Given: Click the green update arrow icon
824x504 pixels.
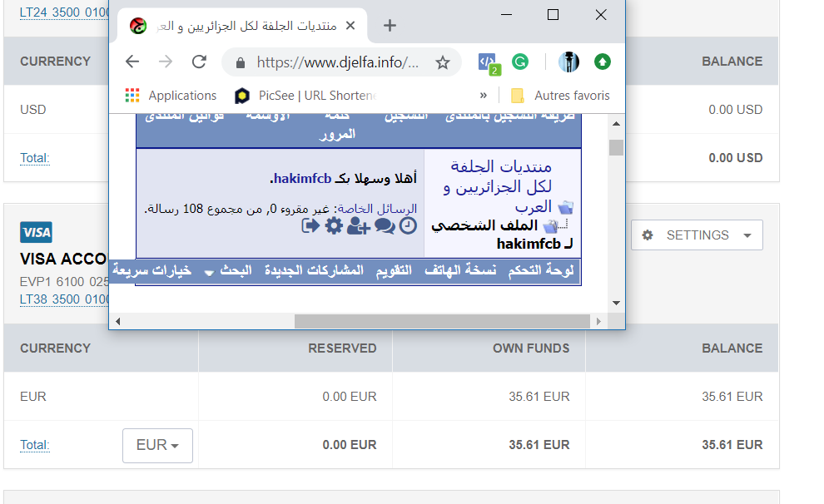Looking at the screenshot, I should coord(603,62).
